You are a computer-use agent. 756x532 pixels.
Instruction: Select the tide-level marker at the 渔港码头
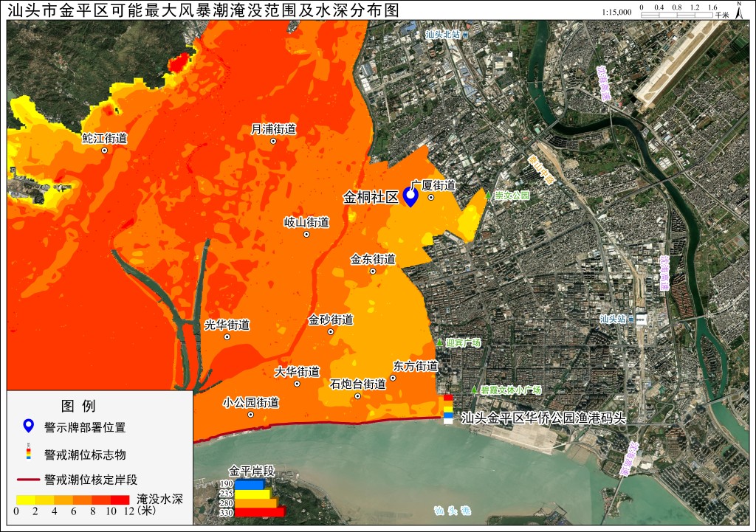point(448,409)
